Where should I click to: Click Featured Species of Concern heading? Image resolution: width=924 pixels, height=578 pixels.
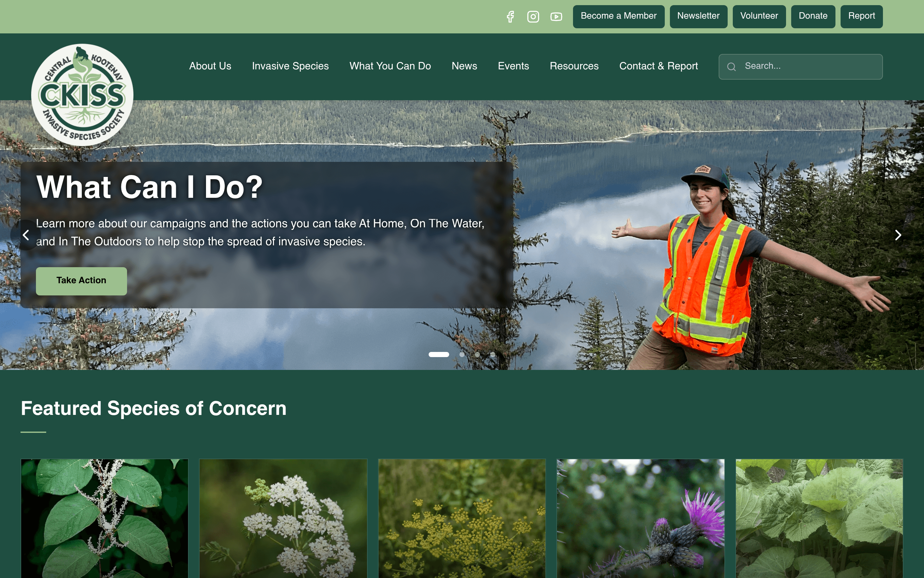click(153, 408)
